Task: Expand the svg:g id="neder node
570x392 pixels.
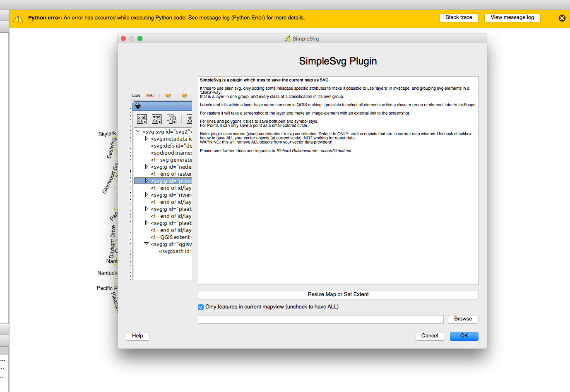Action: pyautogui.click(x=146, y=167)
